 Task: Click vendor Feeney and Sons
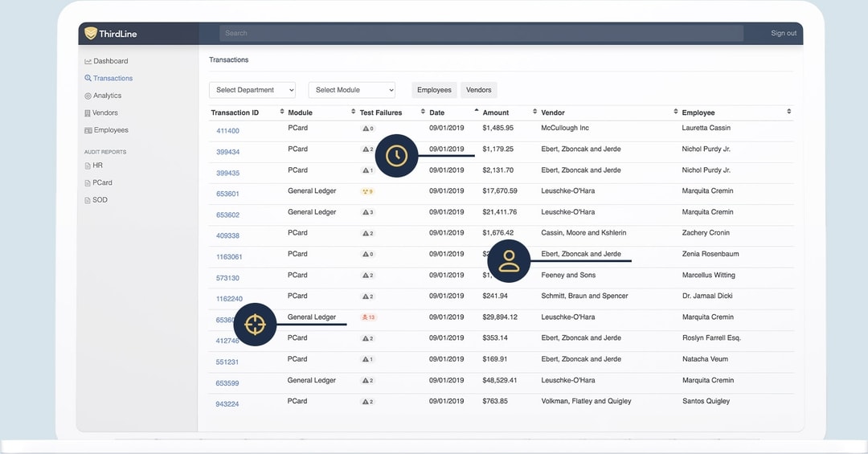tap(568, 275)
